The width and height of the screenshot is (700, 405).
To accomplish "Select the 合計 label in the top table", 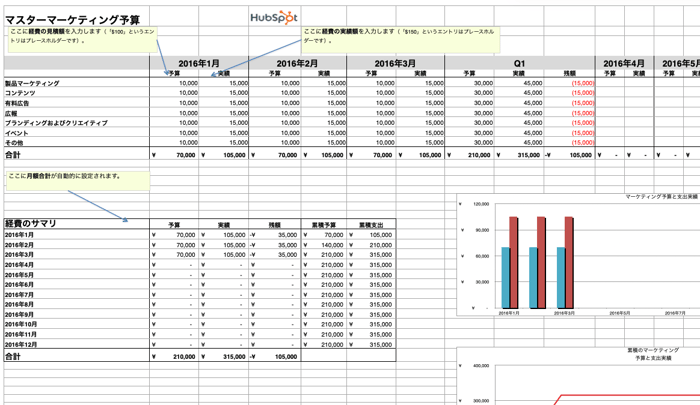I will click(x=12, y=155).
